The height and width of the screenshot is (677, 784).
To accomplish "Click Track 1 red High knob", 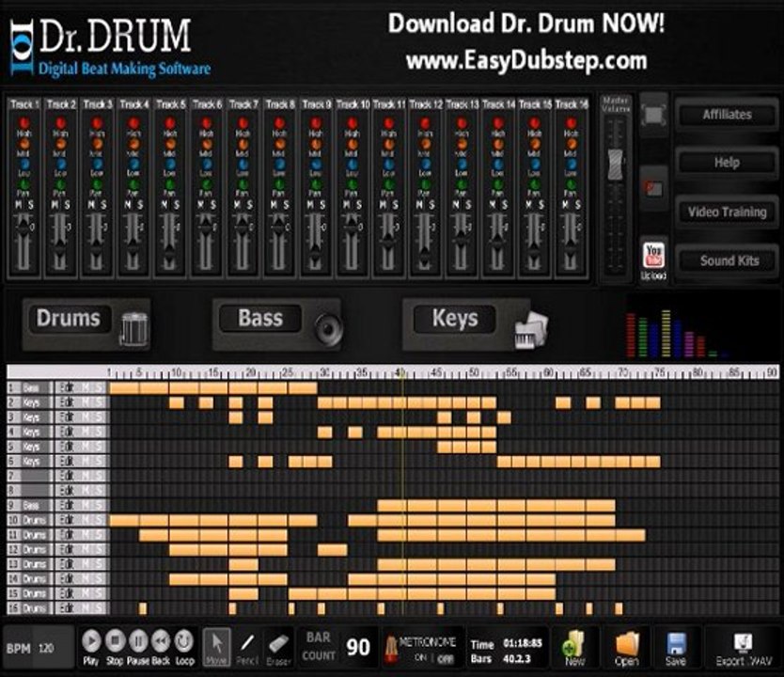I will [x=24, y=122].
